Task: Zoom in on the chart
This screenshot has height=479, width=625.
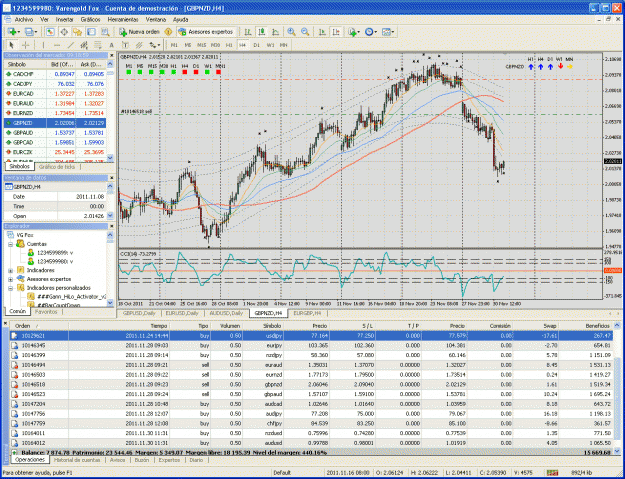Action: coord(291,32)
